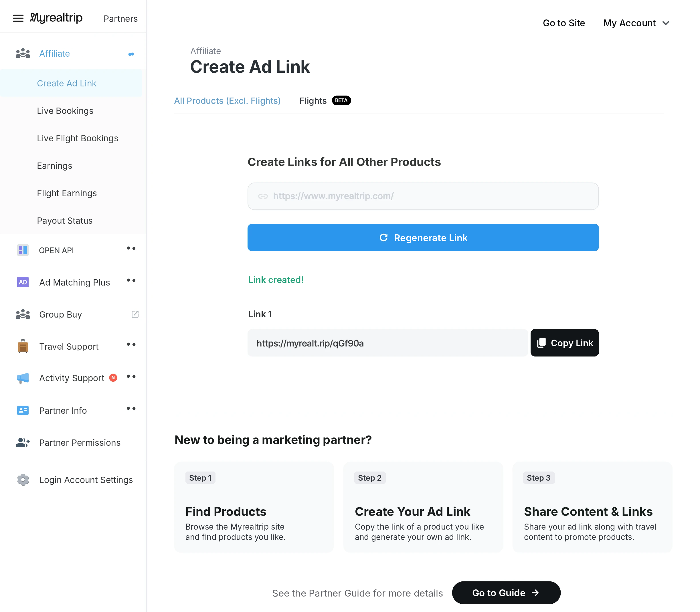The height and width of the screenshot is (612, 700).
Task: Click the Step 1 Find Products card
Action: 254,507
